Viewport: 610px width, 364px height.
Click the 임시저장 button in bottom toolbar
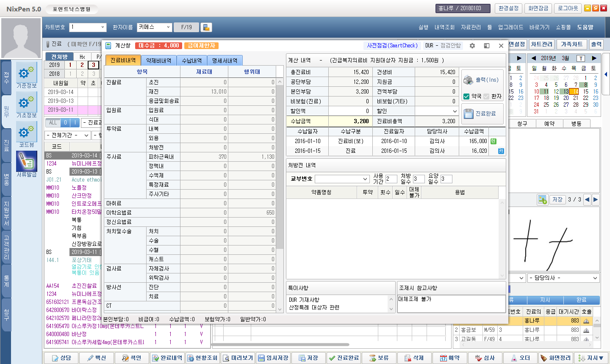click(273, 358)
